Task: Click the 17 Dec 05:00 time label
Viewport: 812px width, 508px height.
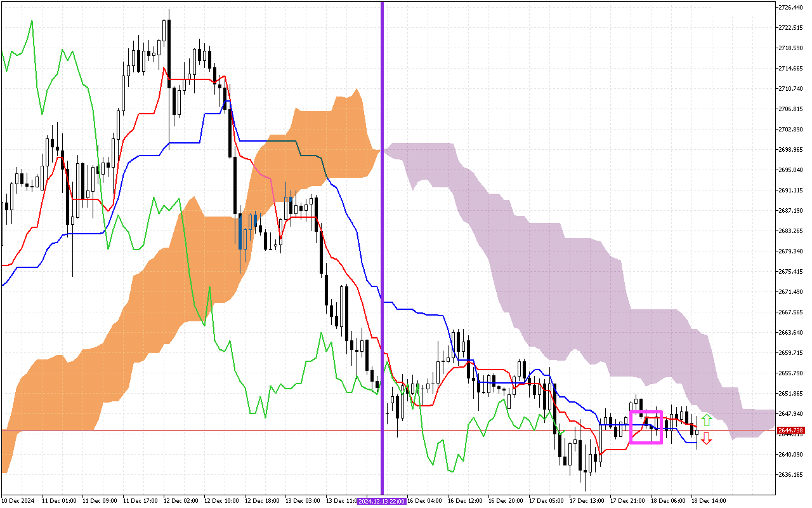Action: click(x=547, y=501)
